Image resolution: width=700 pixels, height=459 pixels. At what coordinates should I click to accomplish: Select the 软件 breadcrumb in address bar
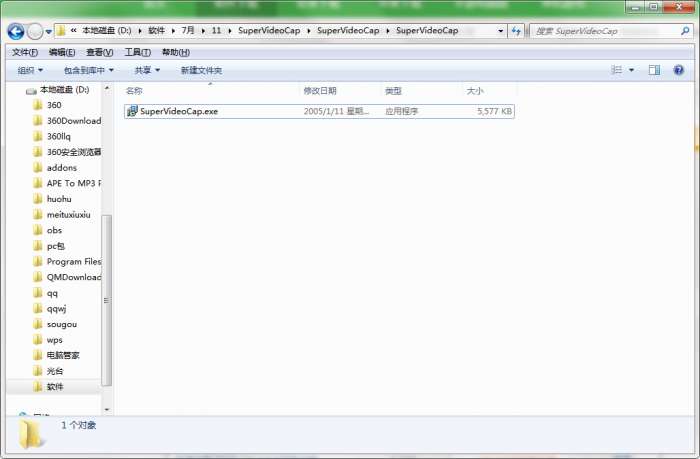156,31
